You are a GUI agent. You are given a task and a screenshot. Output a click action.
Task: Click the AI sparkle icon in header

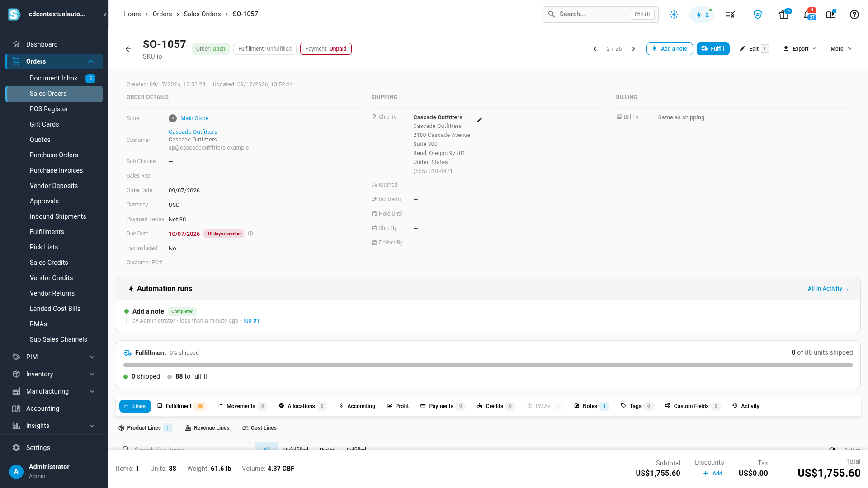(674, 14)
